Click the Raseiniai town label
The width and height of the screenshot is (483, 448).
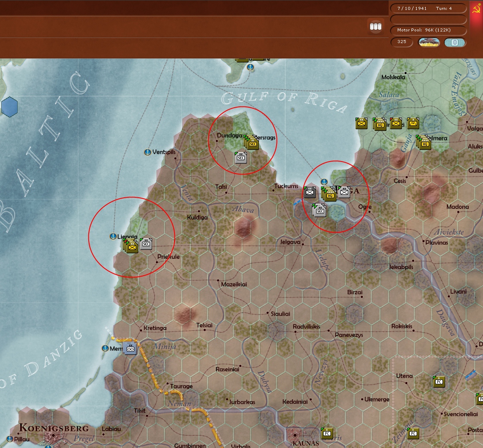[x=227, y=369]
